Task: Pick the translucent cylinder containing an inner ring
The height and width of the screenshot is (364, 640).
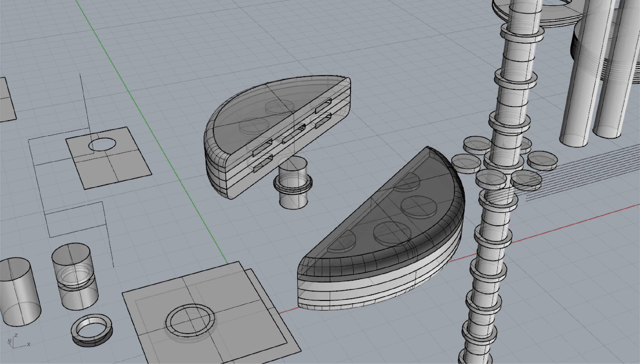Action: 75,276
